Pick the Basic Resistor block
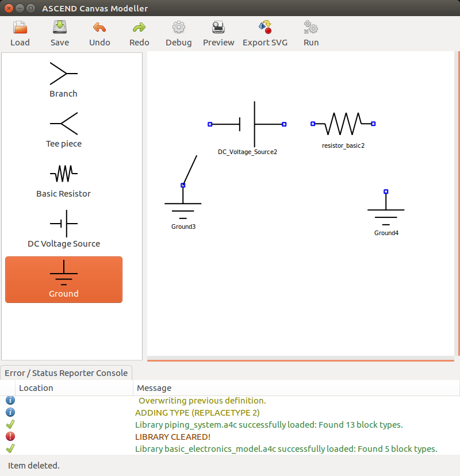This screenshot has height=476, width=460. 63,179
